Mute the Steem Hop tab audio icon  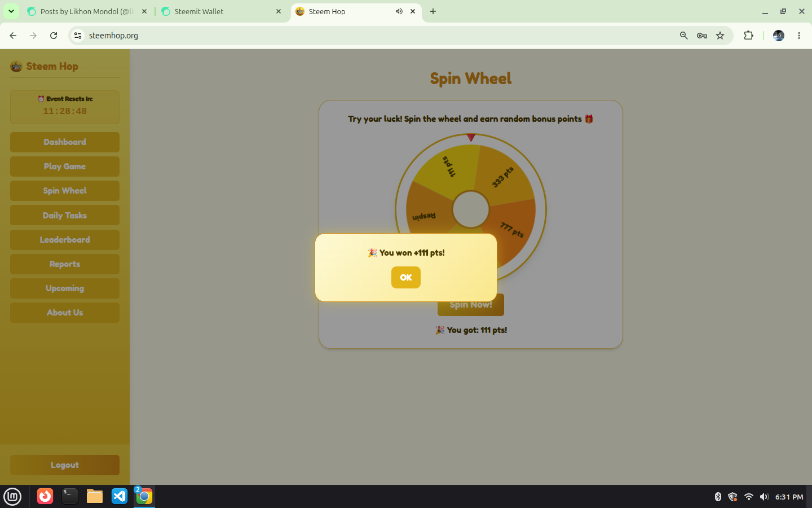(399, 11)
